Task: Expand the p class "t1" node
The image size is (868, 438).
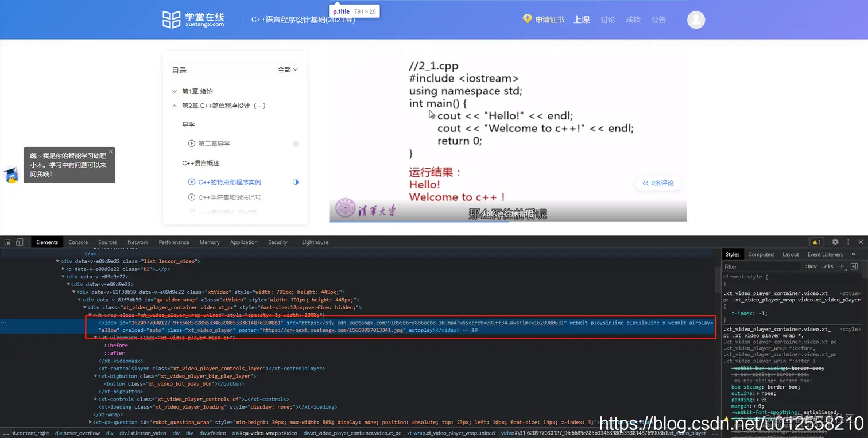Action: click(x=63, y=269)
